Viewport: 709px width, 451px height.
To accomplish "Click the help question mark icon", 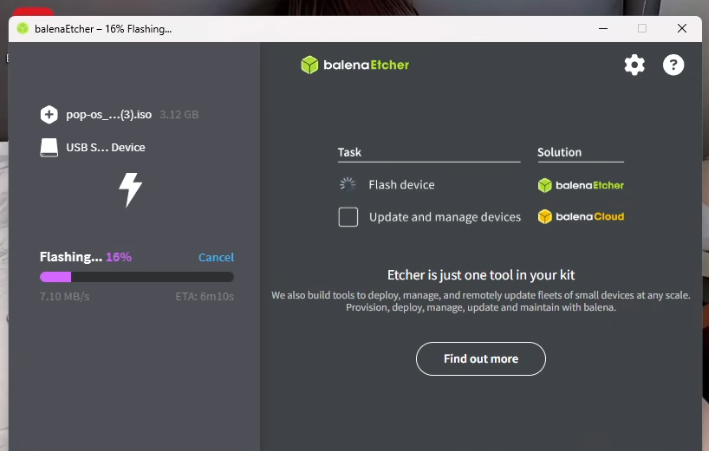I will coord(674,65).
